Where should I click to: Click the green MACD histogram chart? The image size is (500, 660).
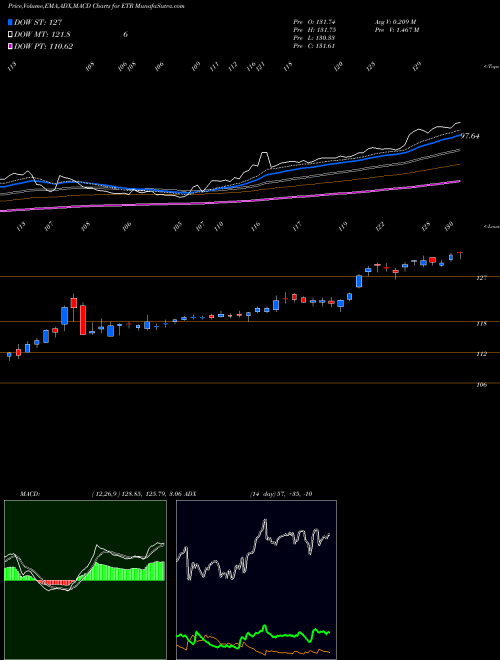click(85, 580)
